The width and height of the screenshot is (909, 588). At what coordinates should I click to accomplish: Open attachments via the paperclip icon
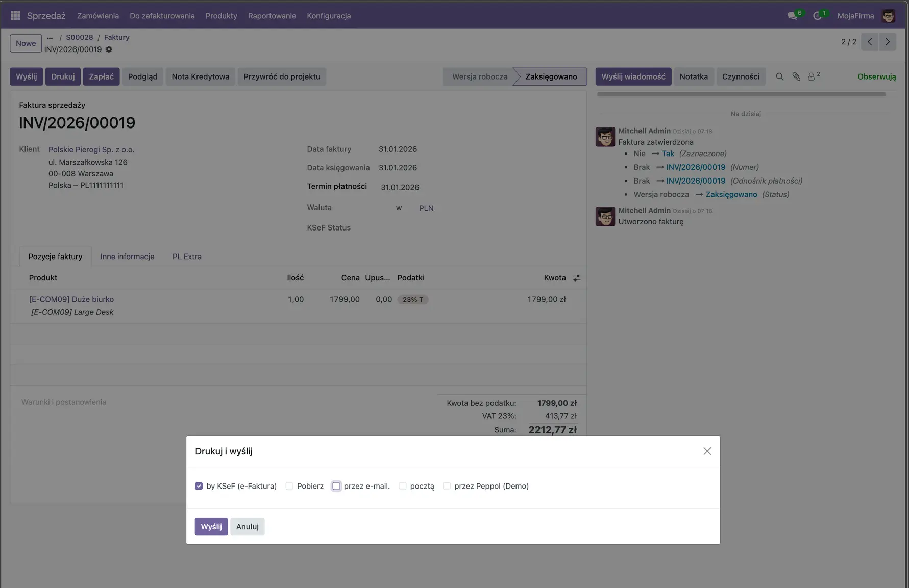pos(796,76)
